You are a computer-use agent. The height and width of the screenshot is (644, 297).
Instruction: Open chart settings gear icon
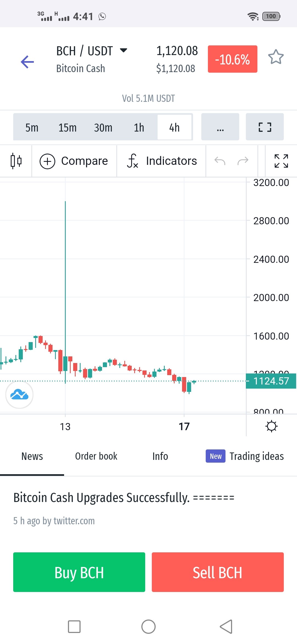click(272, 426)
